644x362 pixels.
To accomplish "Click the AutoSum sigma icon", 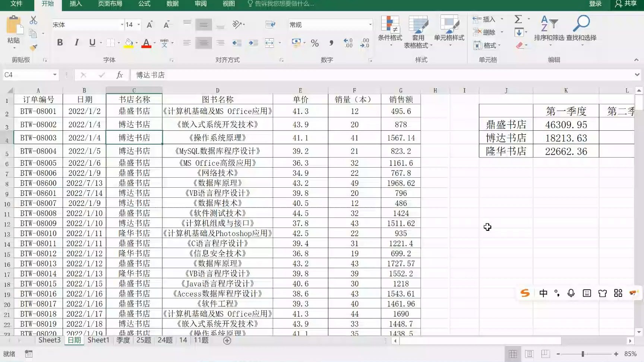I will point(518,19).
